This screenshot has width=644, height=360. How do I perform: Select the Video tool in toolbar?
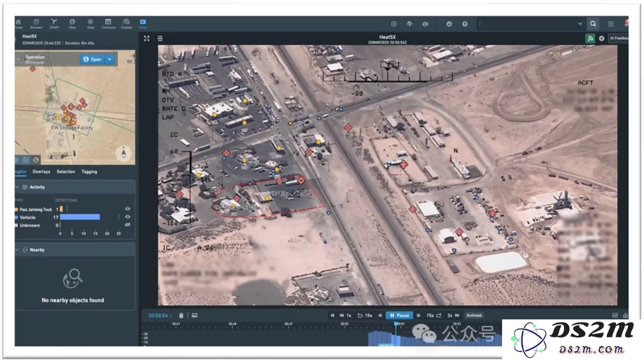coord(143,23)
